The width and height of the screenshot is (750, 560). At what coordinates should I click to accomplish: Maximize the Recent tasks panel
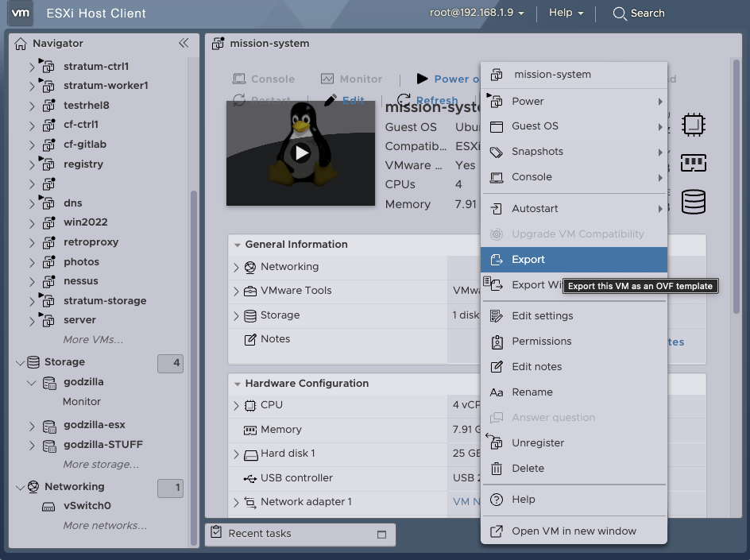tap(381, 535)
